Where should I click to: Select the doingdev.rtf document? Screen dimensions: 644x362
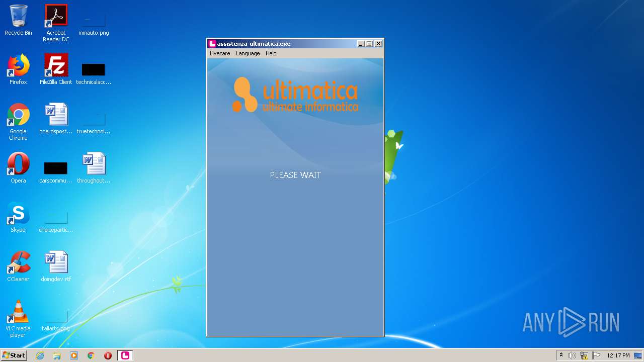(56, 266)
